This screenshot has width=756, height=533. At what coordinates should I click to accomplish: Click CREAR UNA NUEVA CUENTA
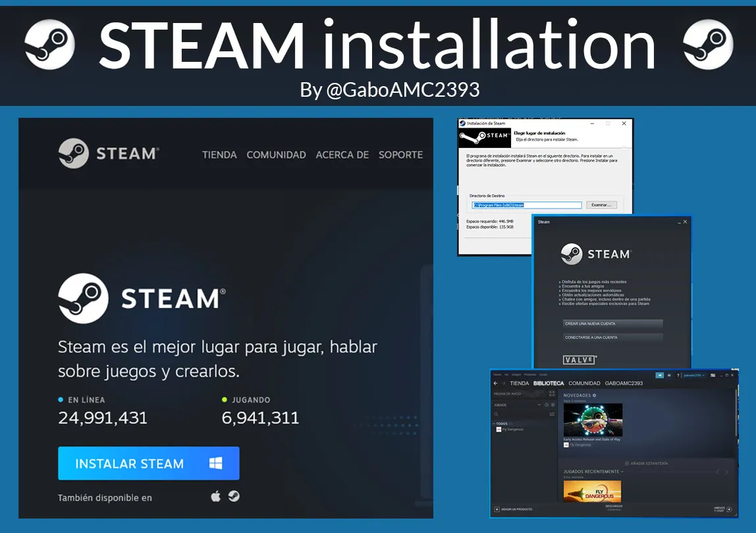pyautogui.click(x=612, y=323)
